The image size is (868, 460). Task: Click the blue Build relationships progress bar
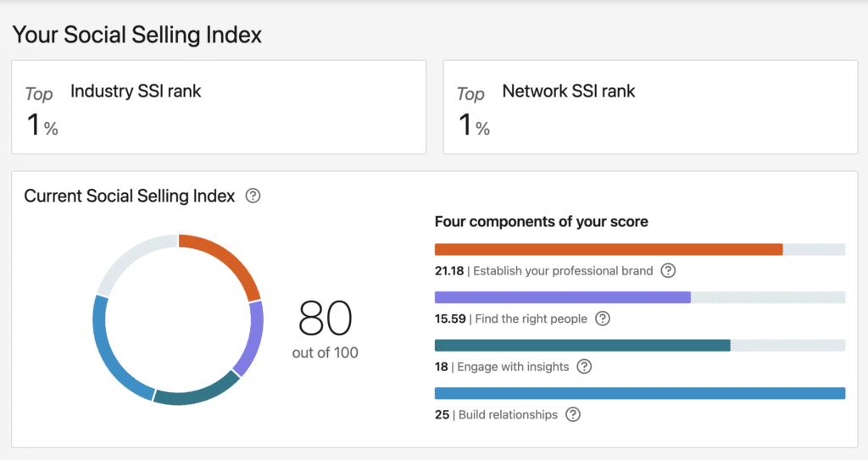click(639, 393)
